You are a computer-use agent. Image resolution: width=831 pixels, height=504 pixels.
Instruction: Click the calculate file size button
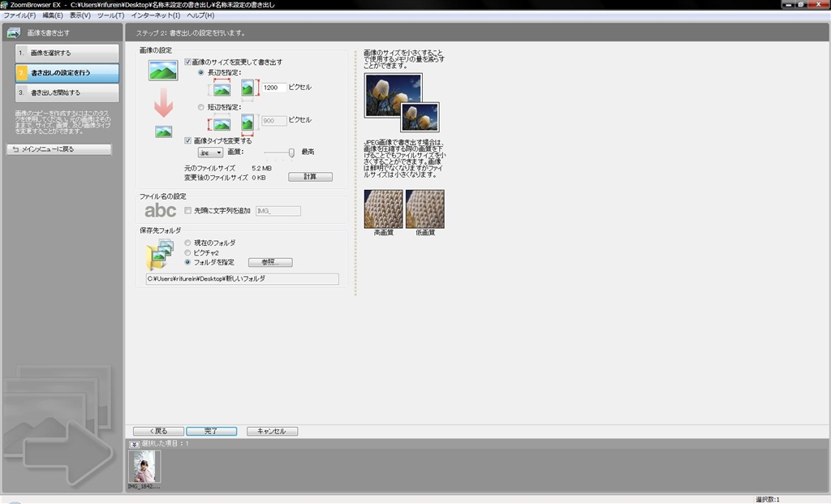[311, 176]
